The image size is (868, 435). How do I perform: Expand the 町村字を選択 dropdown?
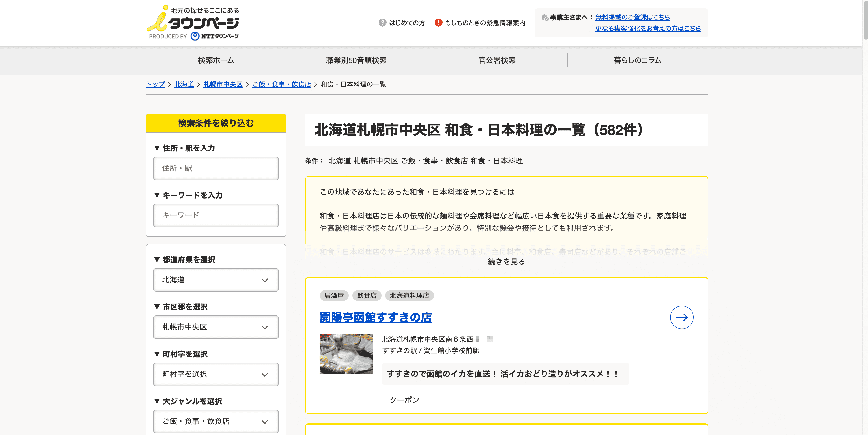(x=216, y=374)
